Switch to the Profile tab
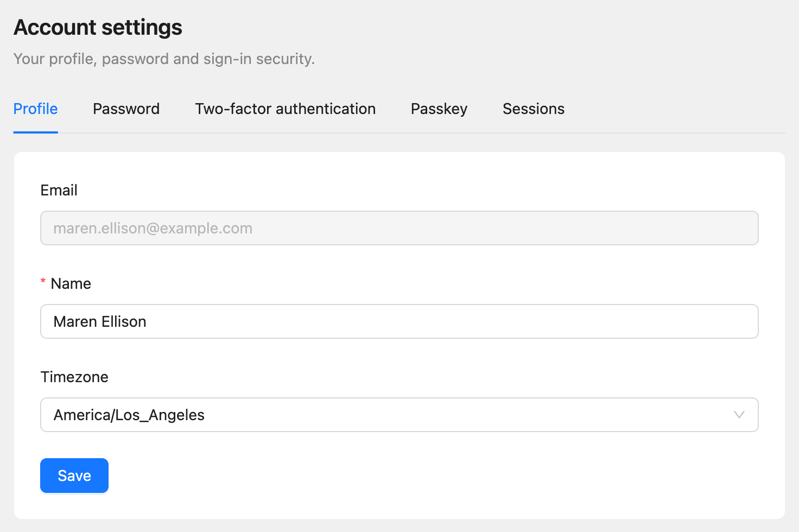The height and width of the screenshot is (532, 799). coord(35,109)
